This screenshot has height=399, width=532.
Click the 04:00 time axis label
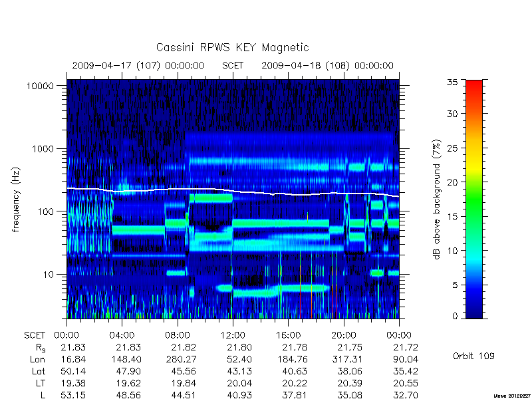point(122,336)
